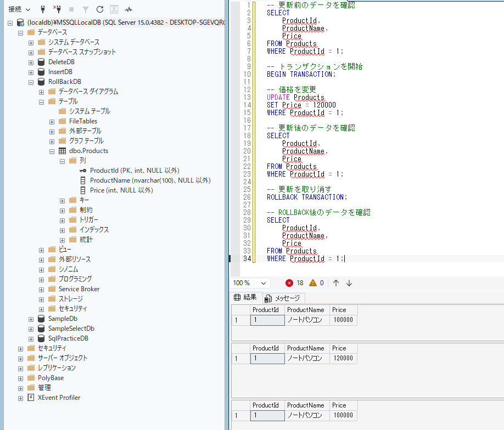Open the zoom level 100 % dropdown
The width and height of the screenshot is (504, 430).
[x=250, y=283]
